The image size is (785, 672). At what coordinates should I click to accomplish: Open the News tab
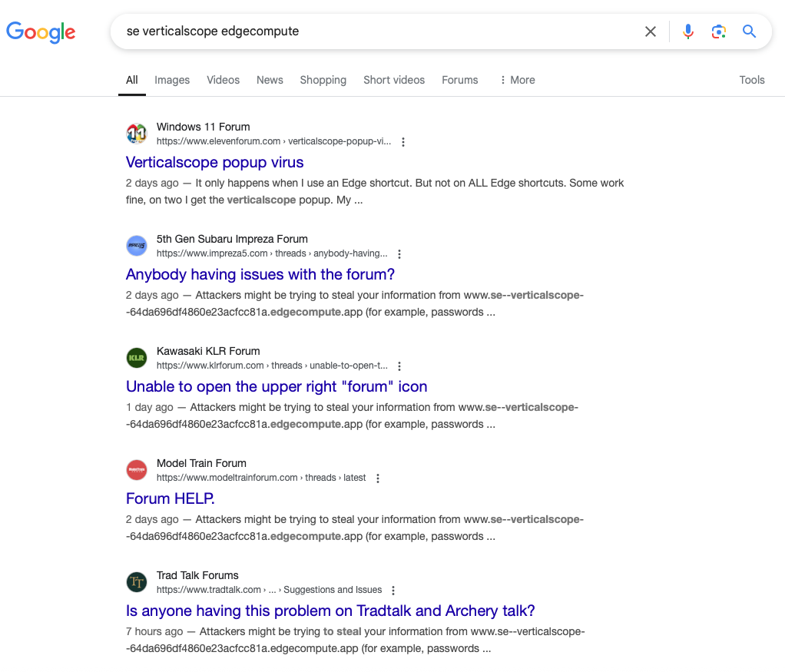click(270, 80)
